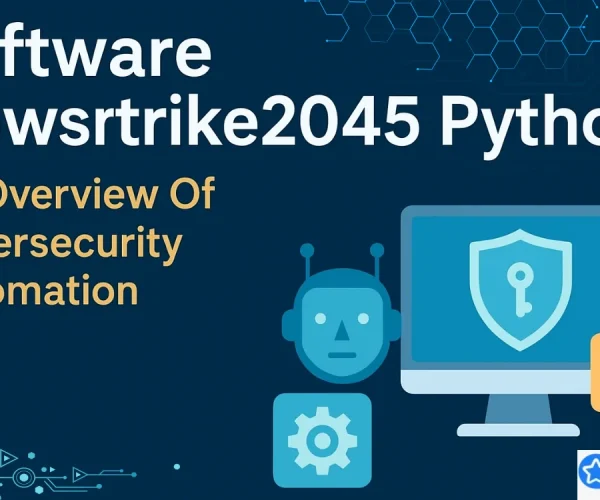Click the robot's left earpiece

click(x=288, y=325)
